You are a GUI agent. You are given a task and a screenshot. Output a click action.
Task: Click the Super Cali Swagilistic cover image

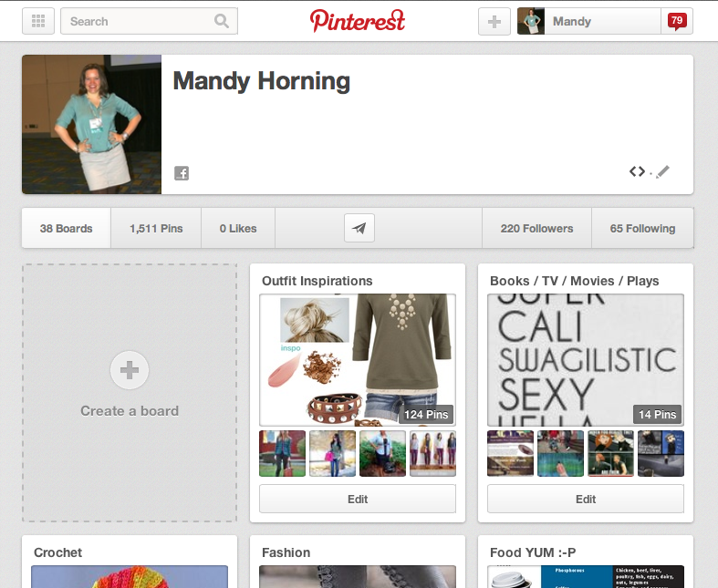(x=586, y=360)
